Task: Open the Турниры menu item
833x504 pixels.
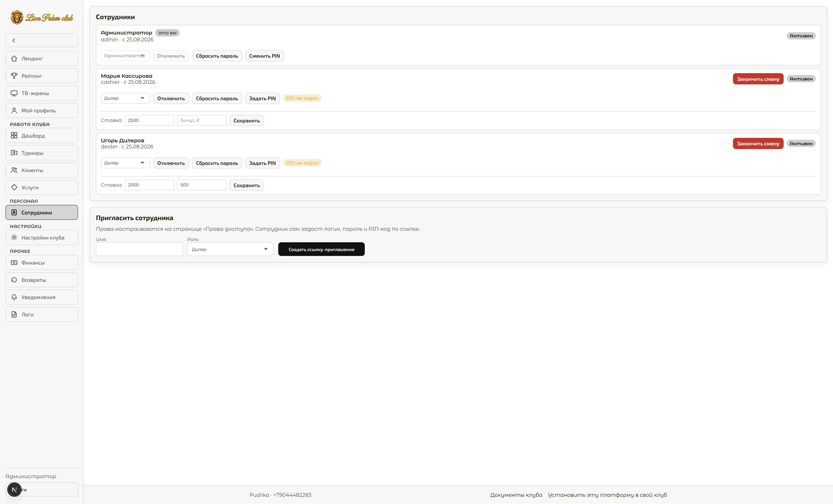Action: (x=42, y=153)
